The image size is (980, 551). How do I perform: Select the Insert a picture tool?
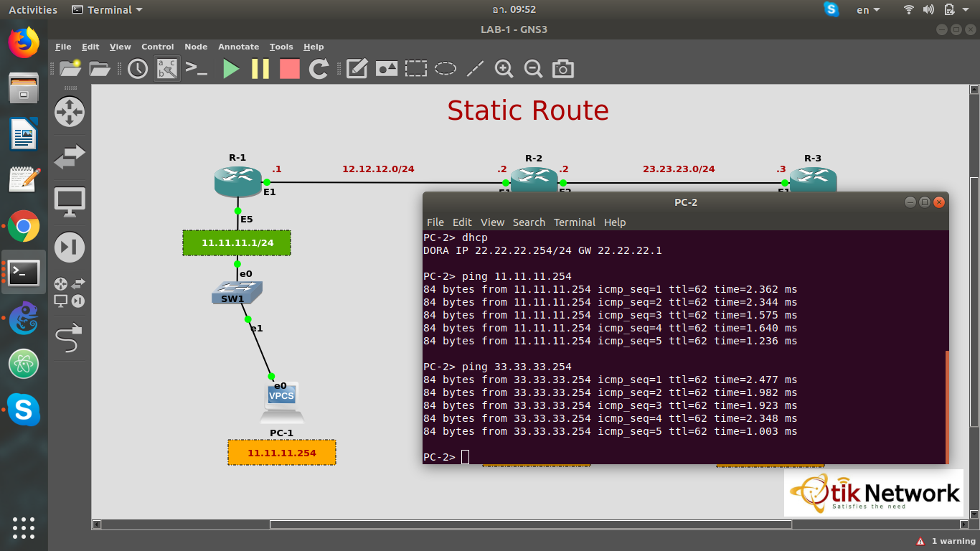(x=387, y=69)
